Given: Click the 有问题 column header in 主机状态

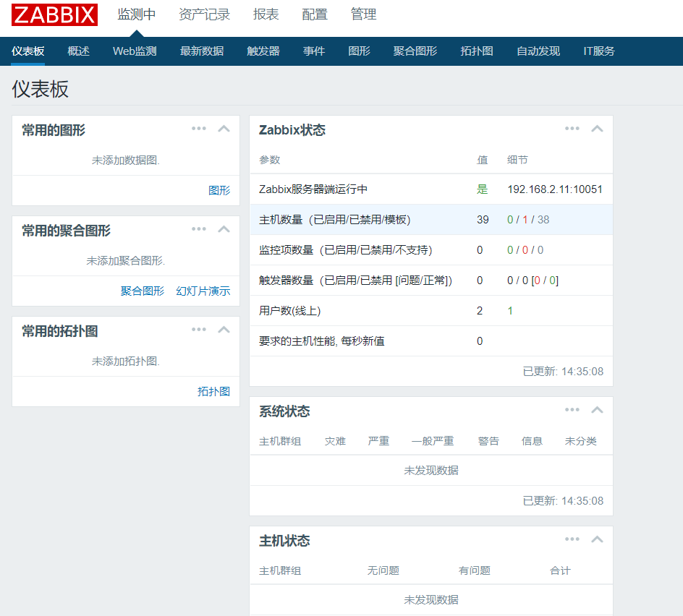Looking at the screenshot, I should 475,570.
